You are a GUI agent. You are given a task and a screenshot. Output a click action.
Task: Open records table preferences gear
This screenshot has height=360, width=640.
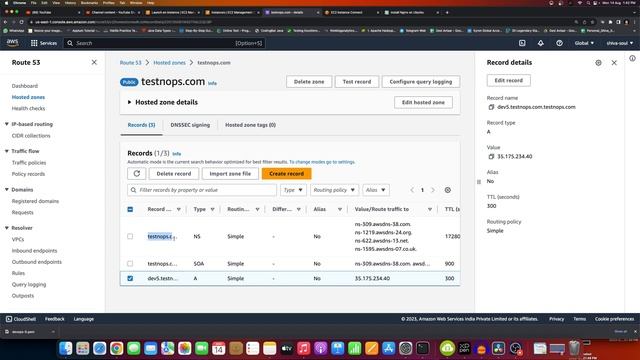coord(448,190)
